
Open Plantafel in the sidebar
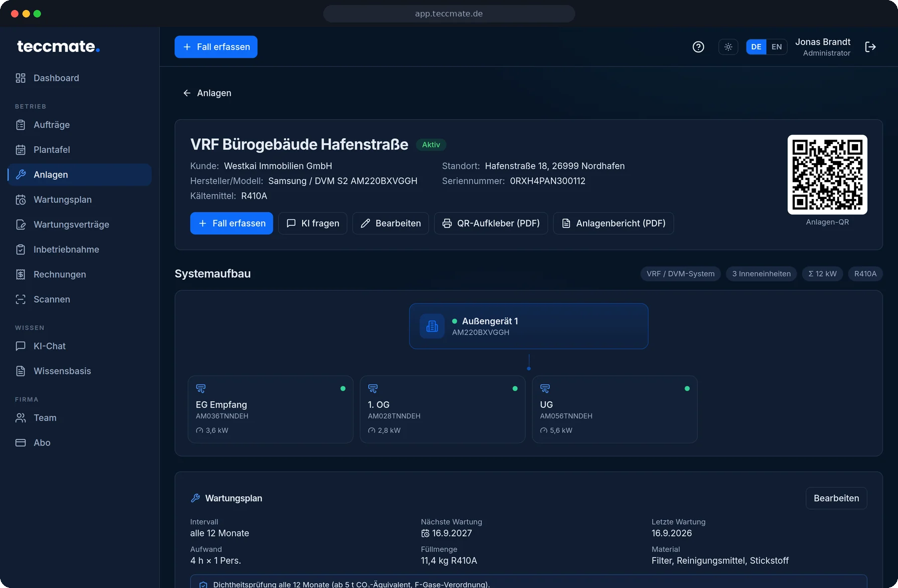pyautogui.click(x=80, y=150)
